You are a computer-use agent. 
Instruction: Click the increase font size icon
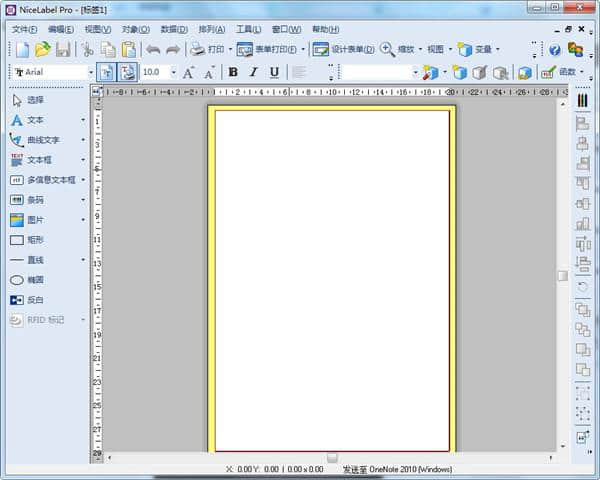point(189,72)
